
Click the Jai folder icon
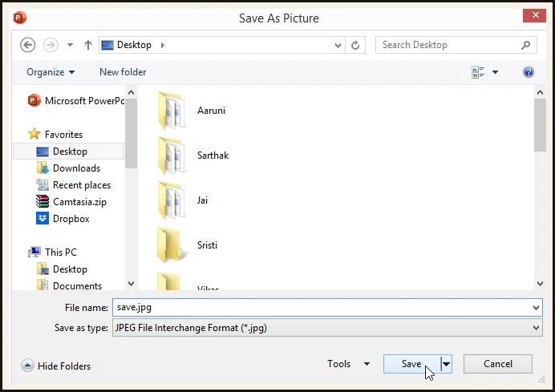pyautogui.click(x=171, y=200)
